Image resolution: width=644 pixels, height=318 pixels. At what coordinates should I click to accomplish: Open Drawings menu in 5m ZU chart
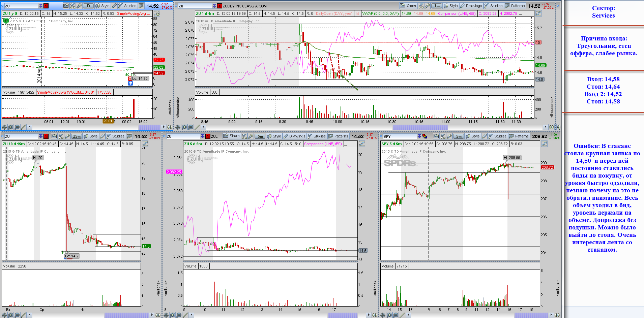[294, 136]
